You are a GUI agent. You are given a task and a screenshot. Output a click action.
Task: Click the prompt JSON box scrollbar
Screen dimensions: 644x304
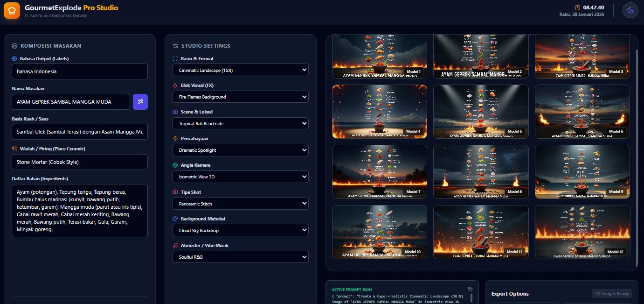[x=471, y=298]
